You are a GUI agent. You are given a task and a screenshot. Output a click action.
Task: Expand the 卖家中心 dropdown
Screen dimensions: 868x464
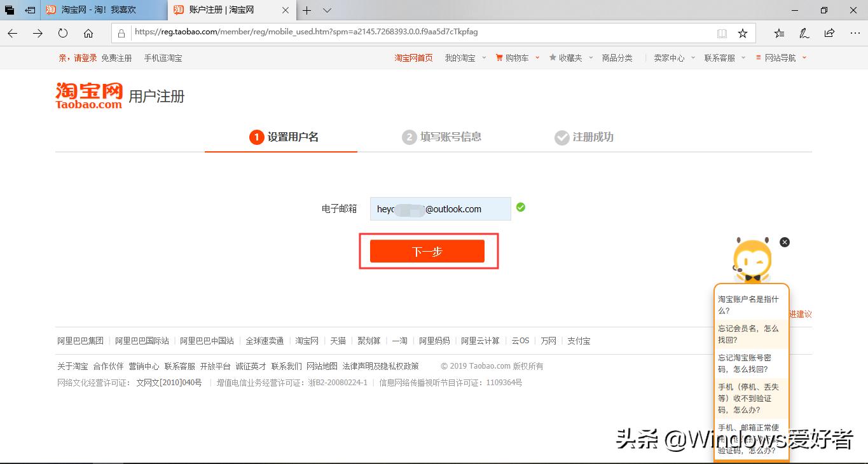click(671, 57)
